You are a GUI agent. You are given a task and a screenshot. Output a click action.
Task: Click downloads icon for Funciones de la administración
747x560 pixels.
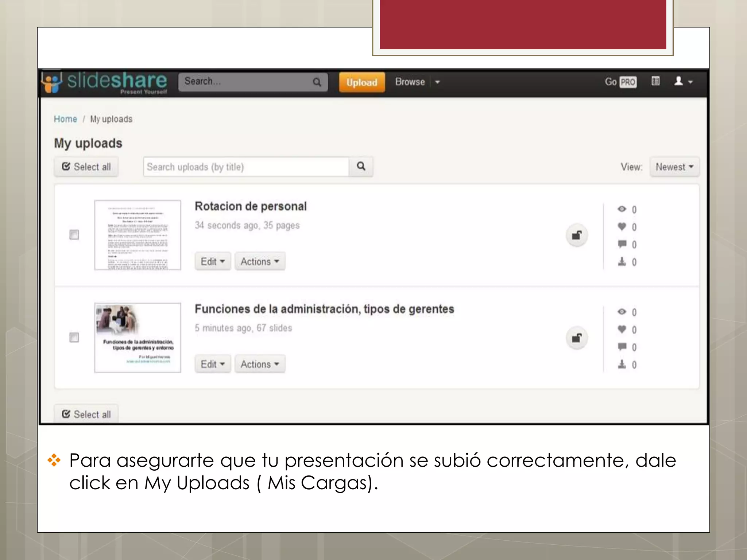622,364
